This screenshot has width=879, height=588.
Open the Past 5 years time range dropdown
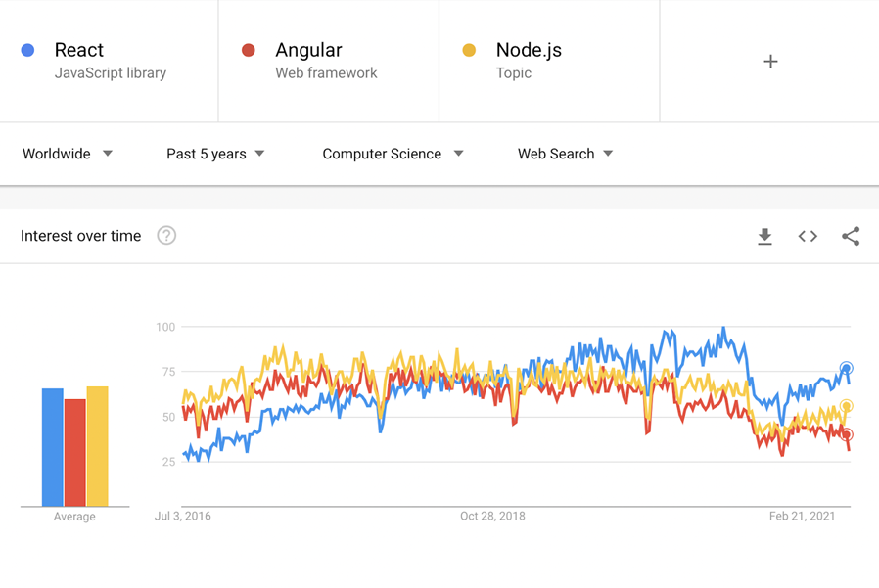[x=215, y=154]
